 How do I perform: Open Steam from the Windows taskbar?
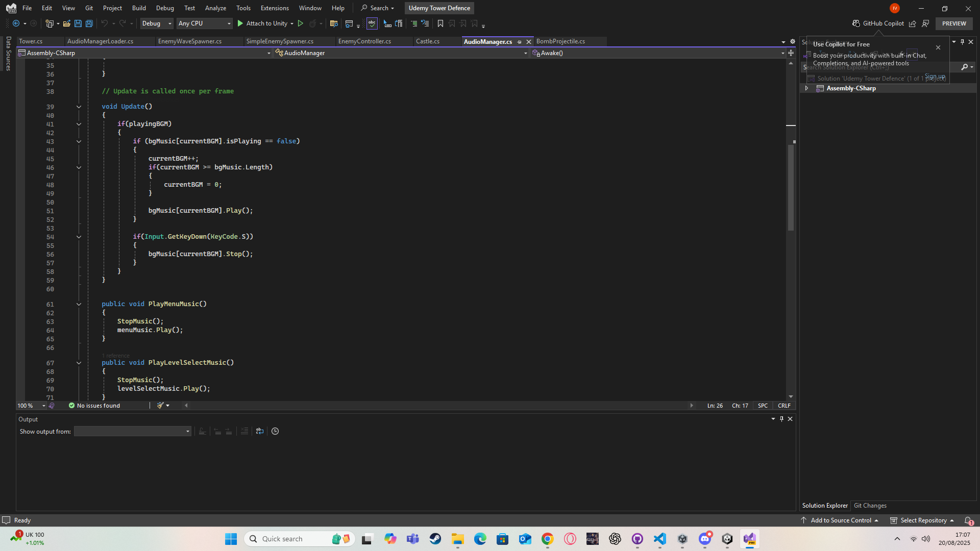[435, 539]
